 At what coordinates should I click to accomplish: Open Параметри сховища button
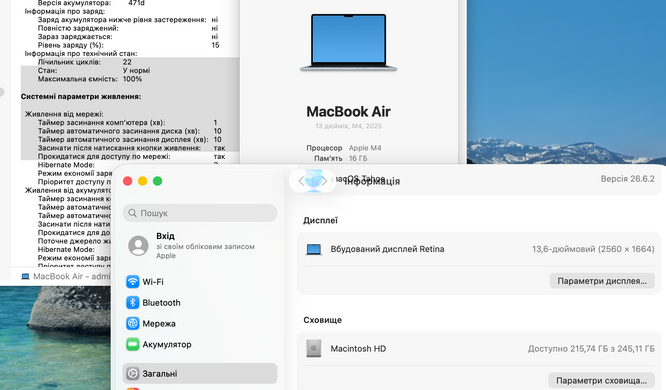click(x=601, y=380)
